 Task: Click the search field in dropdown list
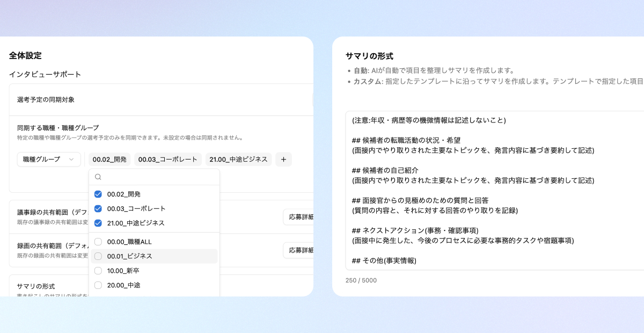click(154, 177)
